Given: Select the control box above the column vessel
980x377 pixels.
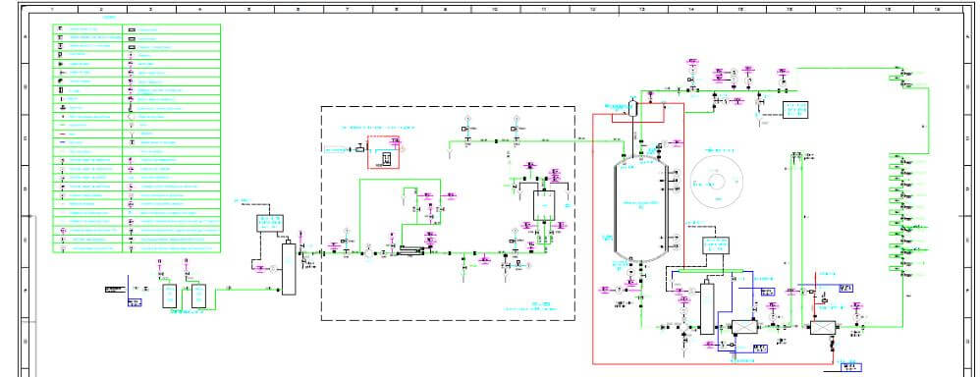Looking at the screenshot, I should (x=270, y=223).
